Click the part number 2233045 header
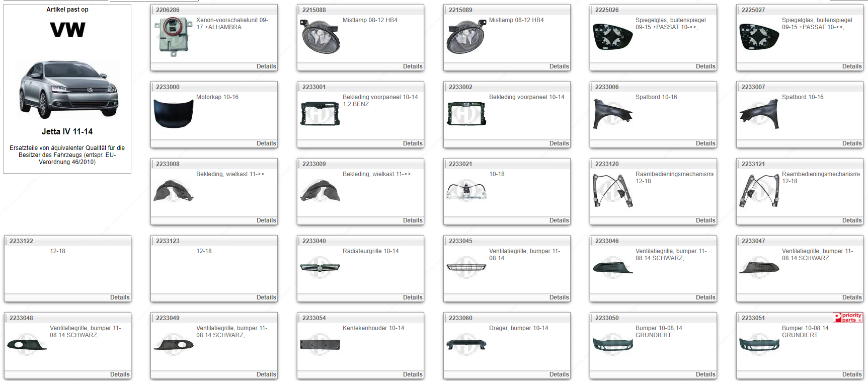The image size is (868, 381). (x=460, y=241)
